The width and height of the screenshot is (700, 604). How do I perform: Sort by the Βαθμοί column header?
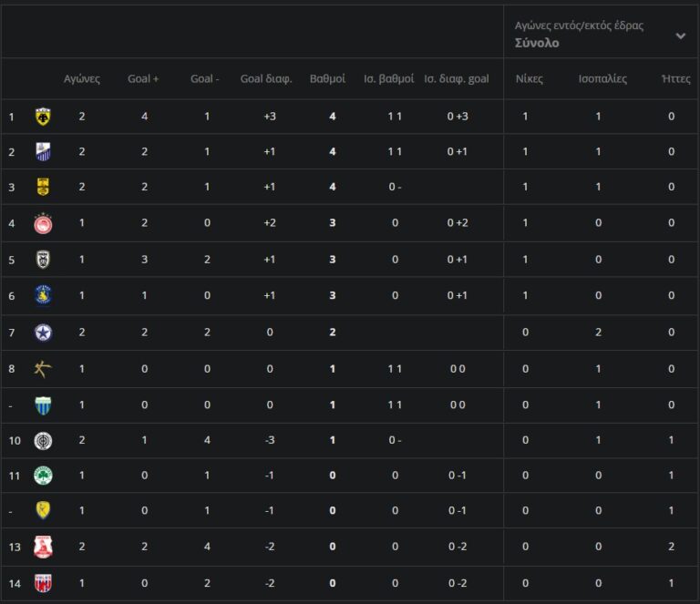[327, 79]
